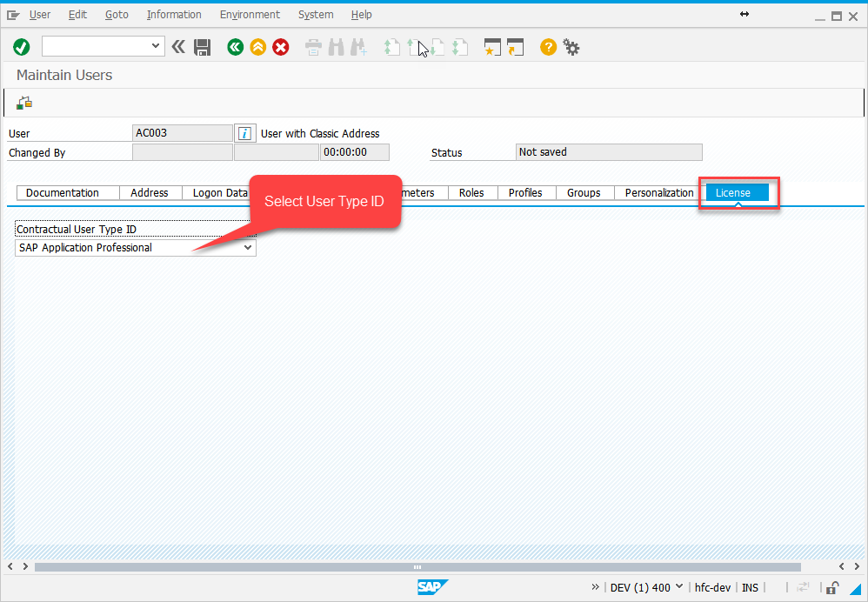Jump to the last page icon
868x602 pixels.
pyautogui.click(x=460, y=47)
